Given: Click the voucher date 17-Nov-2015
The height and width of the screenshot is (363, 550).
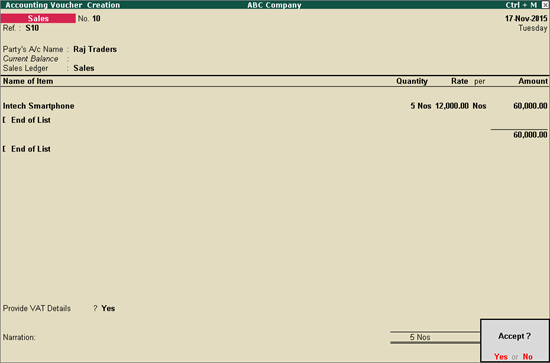Looking at the screenshot, I should [526, 19].
